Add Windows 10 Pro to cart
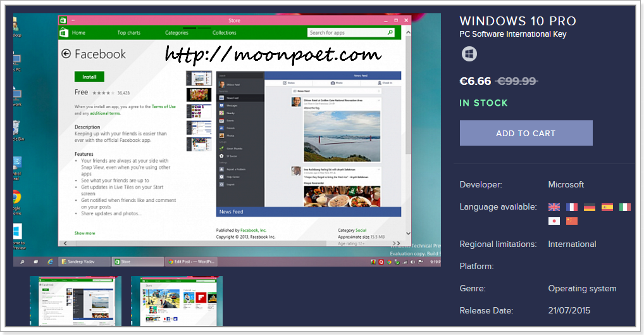 (526, 133)
